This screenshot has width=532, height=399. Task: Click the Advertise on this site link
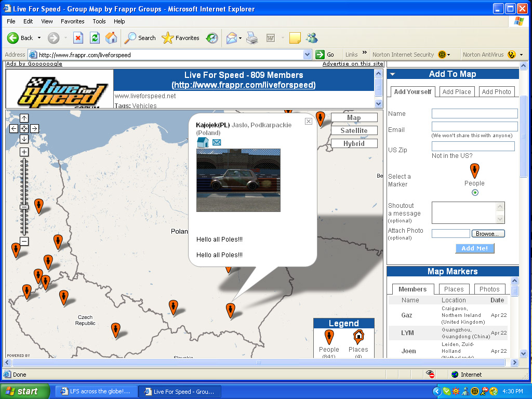(353, 64)
